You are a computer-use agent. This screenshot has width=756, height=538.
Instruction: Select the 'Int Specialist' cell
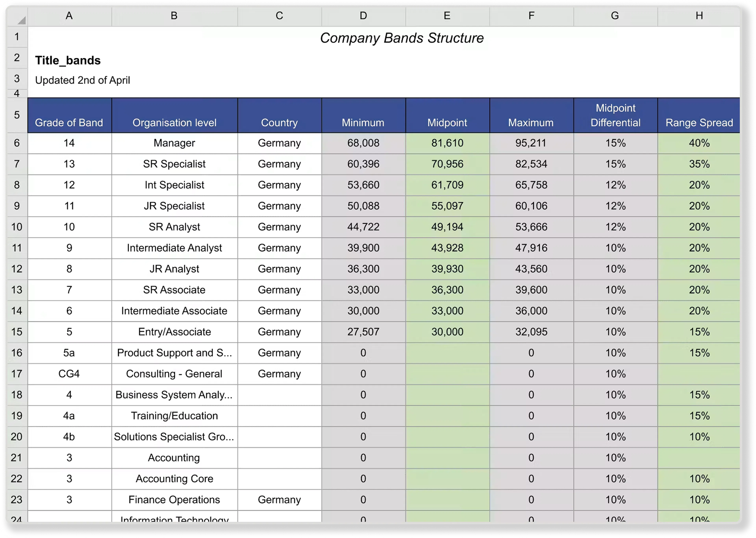174,185
